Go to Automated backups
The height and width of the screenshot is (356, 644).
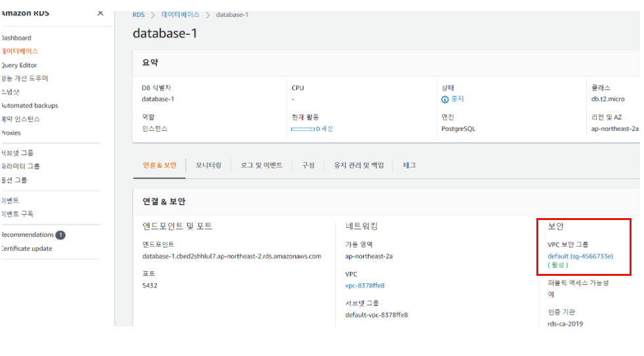click(30, 106)
